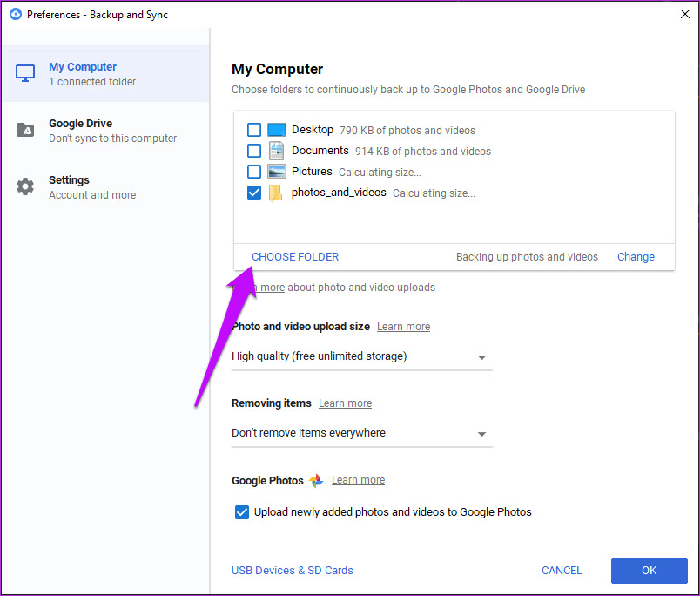Click the Settings gear icon
Image resolution: width=700 pixels, height=596 pixels.
point(25,186)
